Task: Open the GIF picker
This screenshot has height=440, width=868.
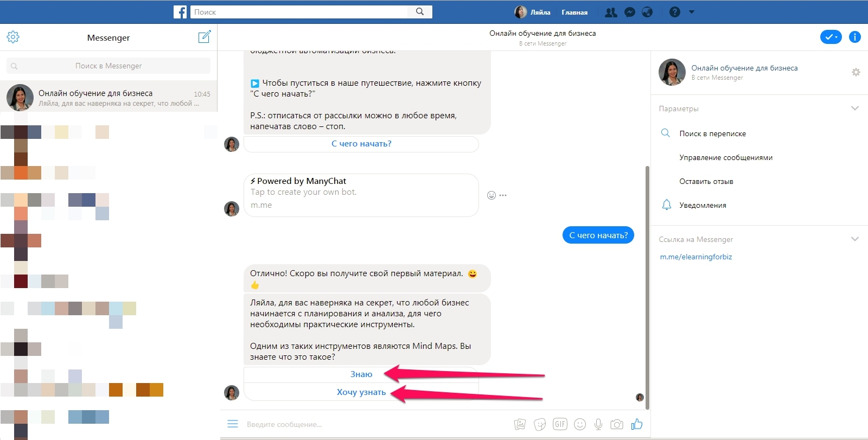Action: 560,424
